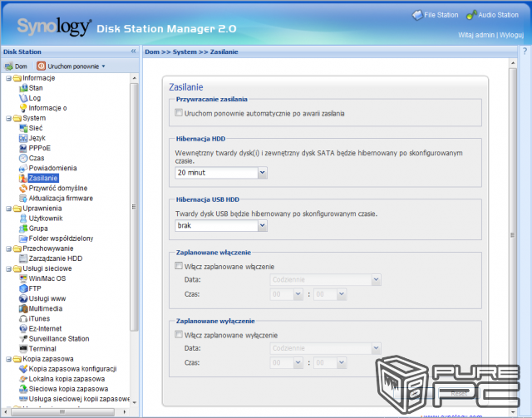Click the Sieć network icon
Viewport: 532px width, 418px height.
(23, 128)
